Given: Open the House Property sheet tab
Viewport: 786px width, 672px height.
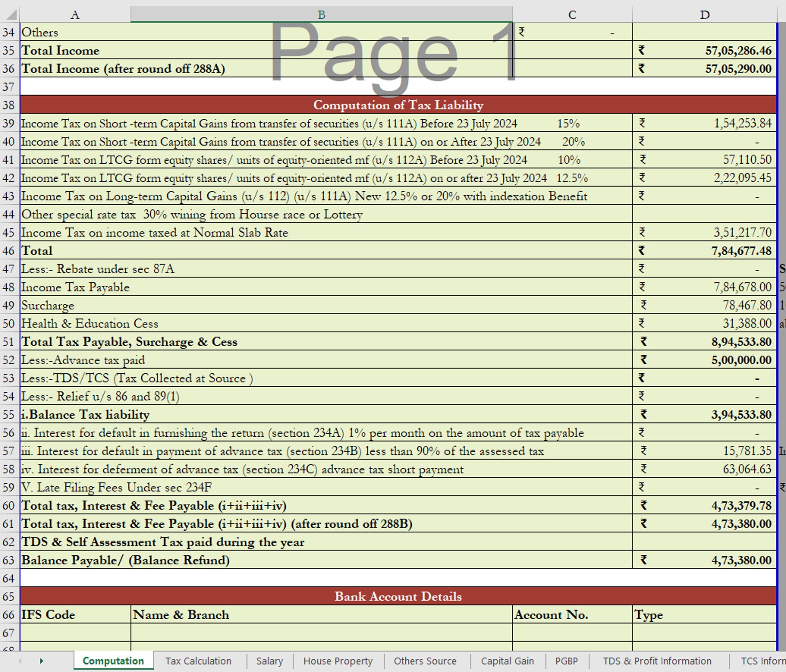Looking at the screenshot, I should click(338, 661).
